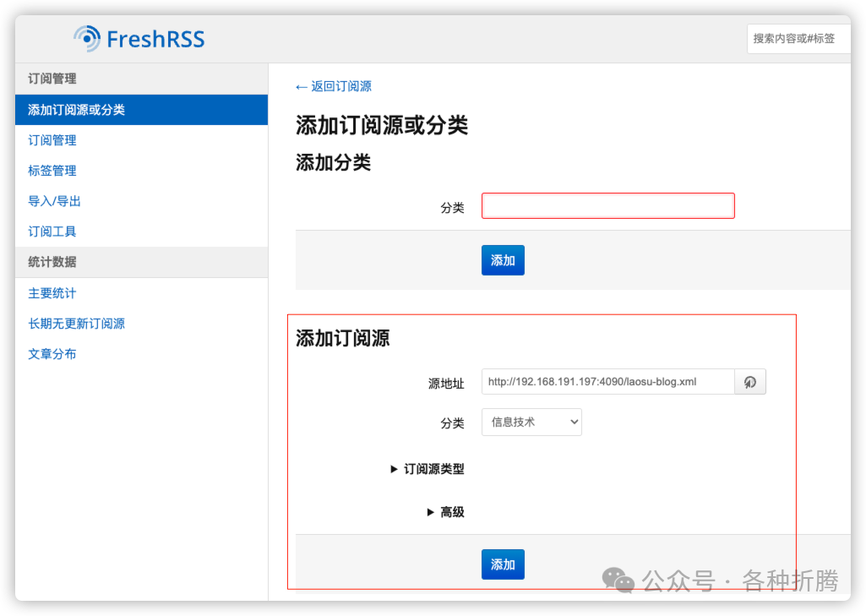The width and height of the screenshot is (866, 616).
Task: Select 添加订阅源或分类 in sidebar
Action: point(141,109)
